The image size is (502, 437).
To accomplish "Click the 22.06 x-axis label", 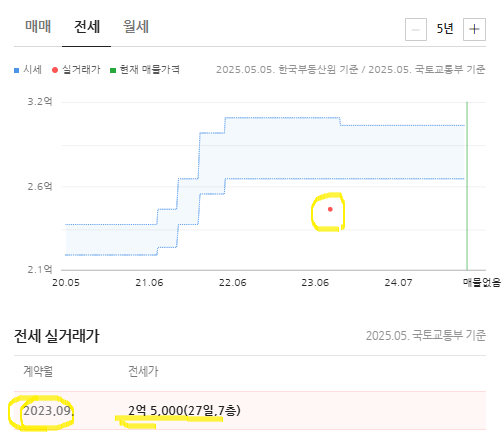I will coord(232,283).
